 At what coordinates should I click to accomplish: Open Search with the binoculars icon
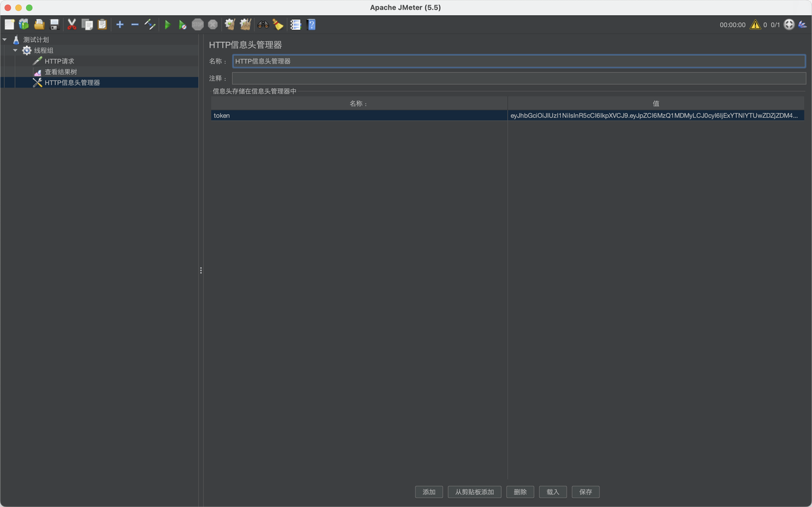pos(263,24)
